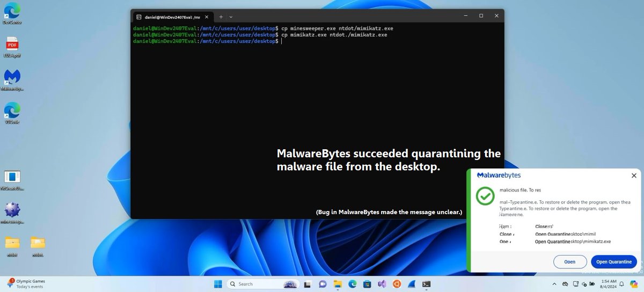Launch Microsoft Edge from the taskbar
Image resolution: width=644 pixels, height=292 pixels.
[353, 284]
